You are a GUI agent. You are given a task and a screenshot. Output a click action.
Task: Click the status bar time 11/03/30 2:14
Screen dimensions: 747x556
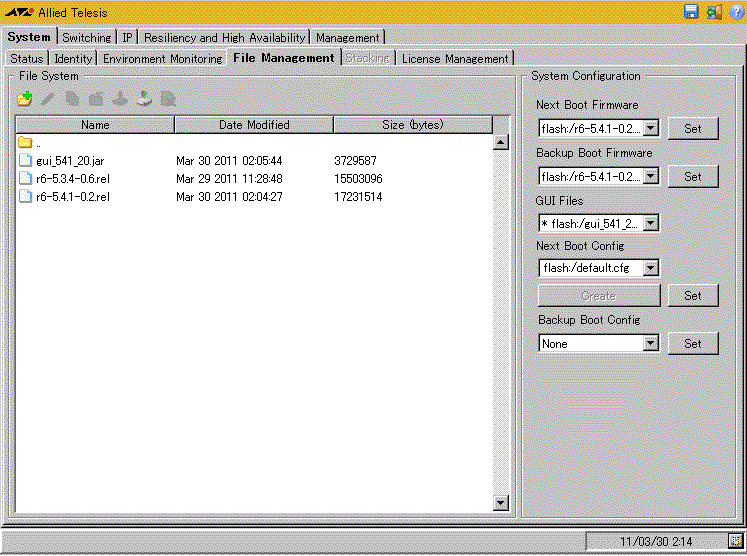[x=656, y=541]
